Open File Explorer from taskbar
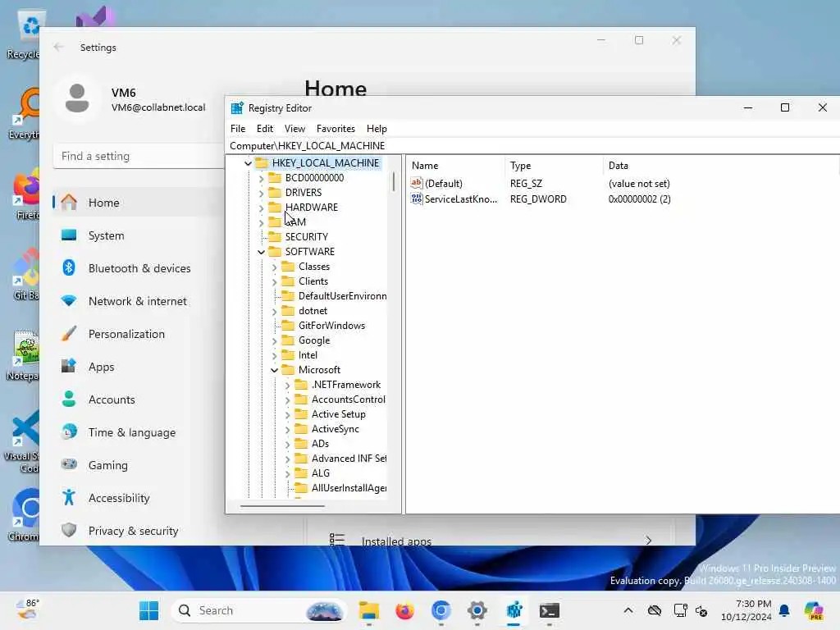840x630 pixels. click(x=368, y=610)
